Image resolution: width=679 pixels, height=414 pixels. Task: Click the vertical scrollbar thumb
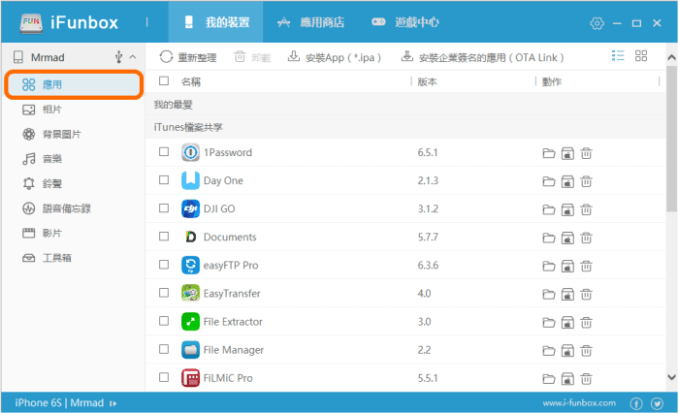tap(672, 139)
